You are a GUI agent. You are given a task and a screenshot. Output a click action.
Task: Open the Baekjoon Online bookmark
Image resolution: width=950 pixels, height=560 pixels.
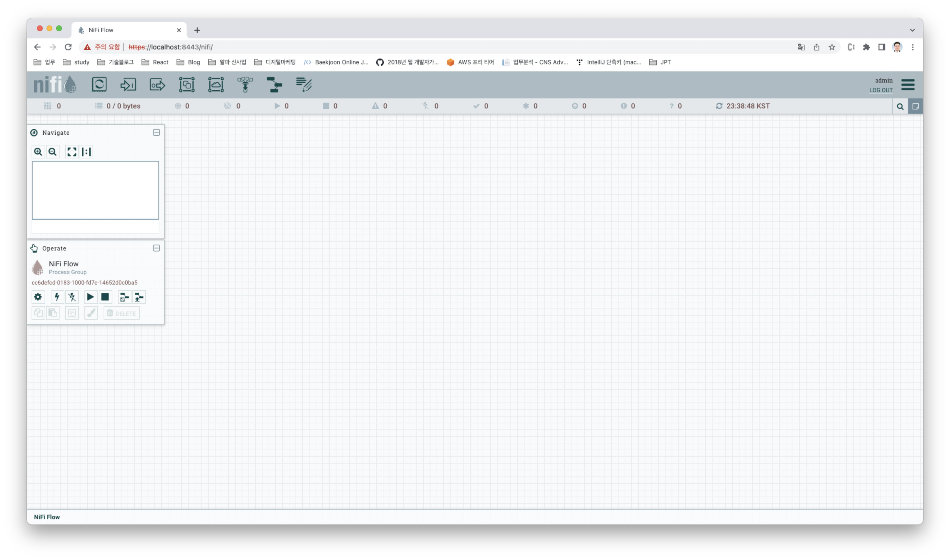coord(336,62)
